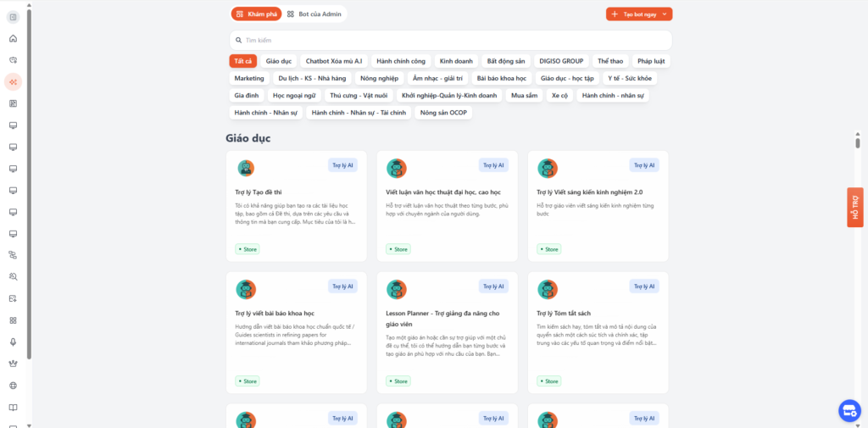Filter by Gia đình category
This screenshot has height=428, width=868.
point(247,95)
